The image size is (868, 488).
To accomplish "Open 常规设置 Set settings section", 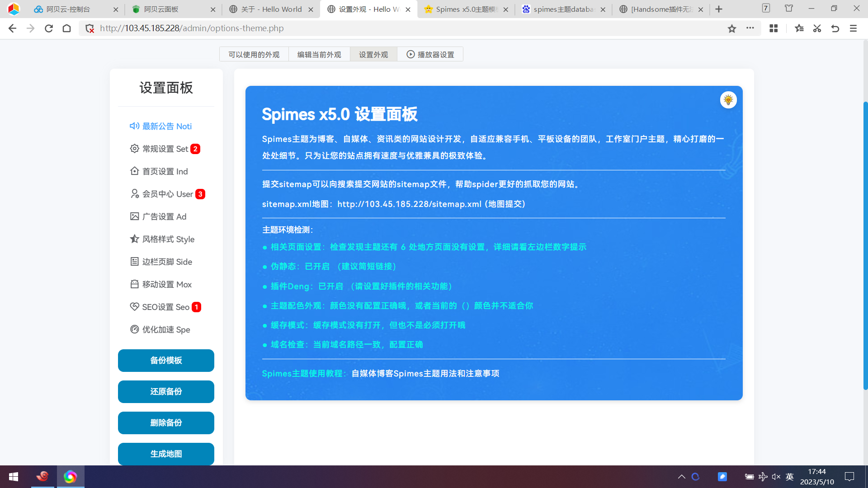I will click(165, 149).
